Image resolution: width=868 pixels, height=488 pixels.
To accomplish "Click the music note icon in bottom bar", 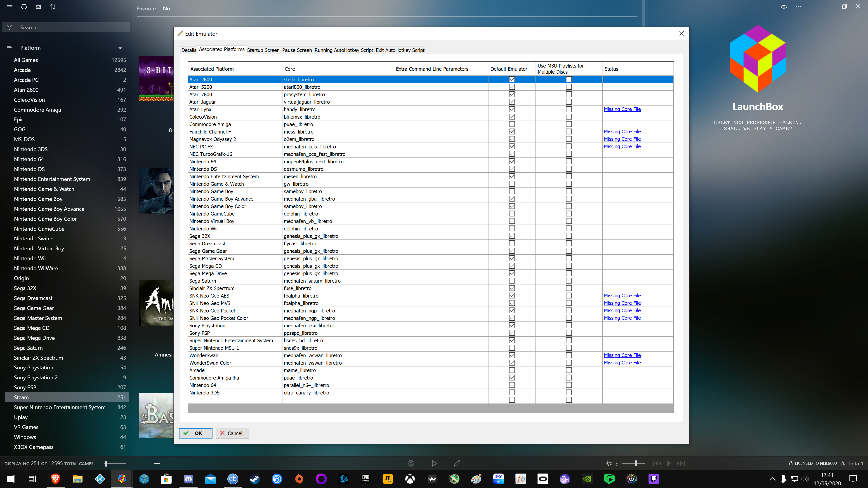I will pyautogui.click(x=609, y=463).
